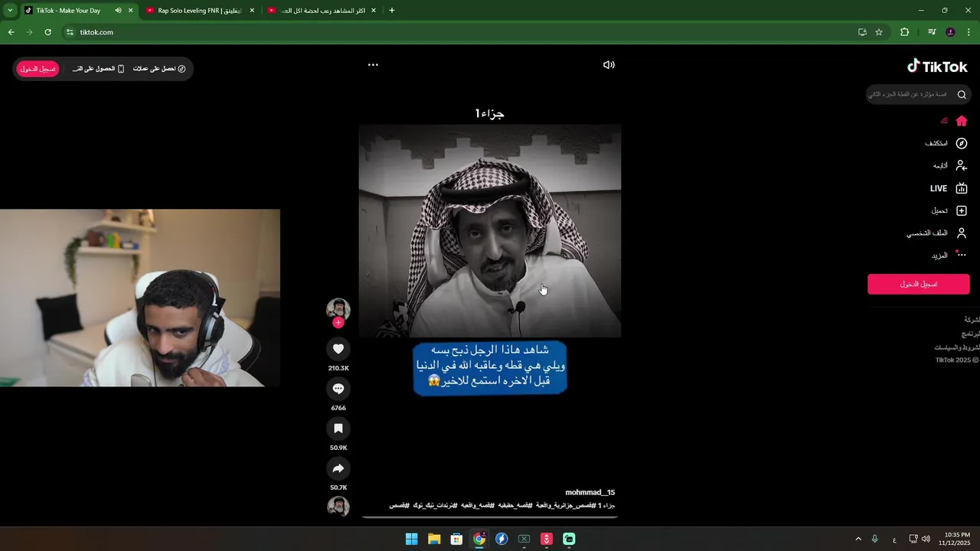Click the Chrome taskbar icon
This screenshot has height=551, width=980.
(x=479, y=539)
